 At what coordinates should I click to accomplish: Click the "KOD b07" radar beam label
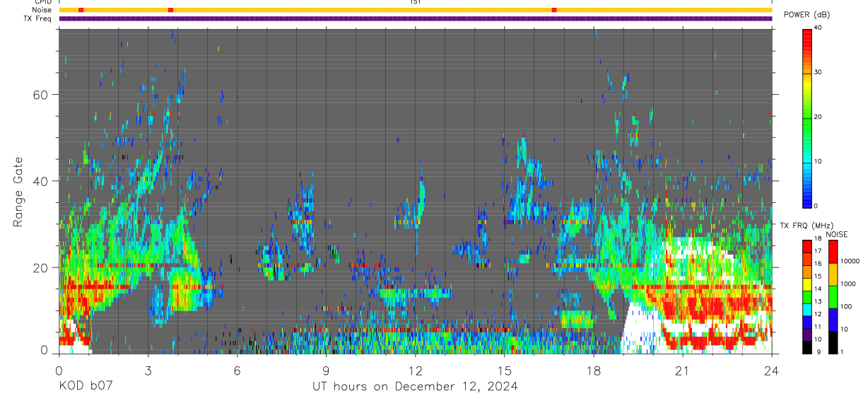pyautogui.click(x=86, y=387)
